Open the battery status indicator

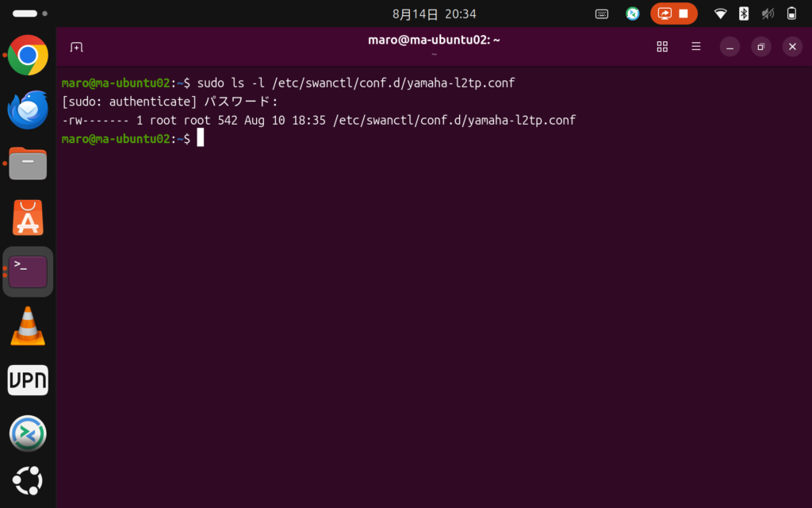(x=791, y=14)
